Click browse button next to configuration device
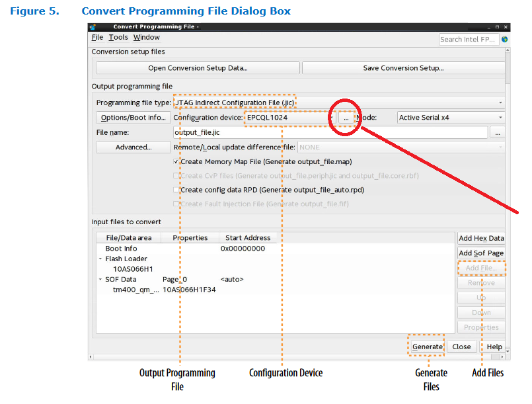Screen dimensions: 532x404 coord(346,118)
